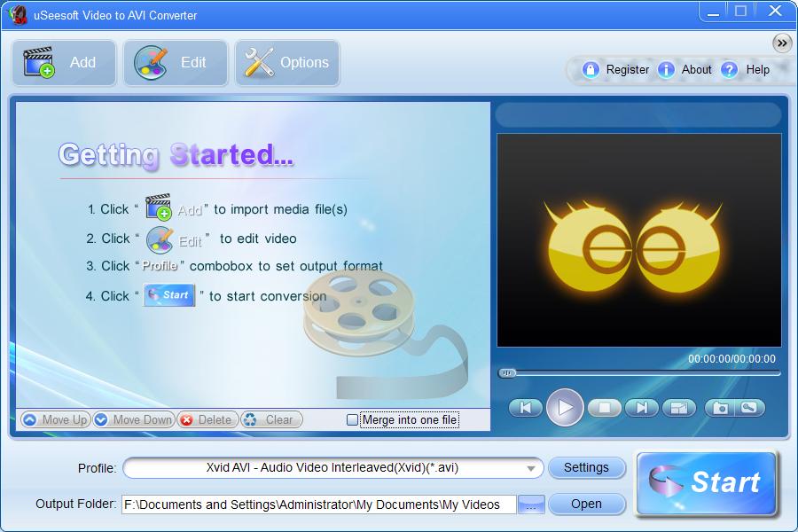
Task: Delete the selected file from list
Action: (207, 419)
